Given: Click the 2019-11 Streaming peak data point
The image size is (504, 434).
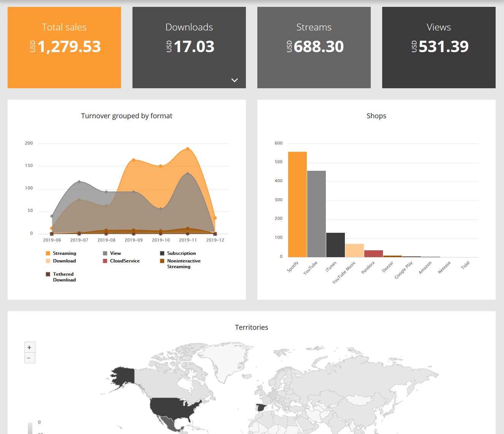Looking at the screenshot, I should [x=188, y=149].
